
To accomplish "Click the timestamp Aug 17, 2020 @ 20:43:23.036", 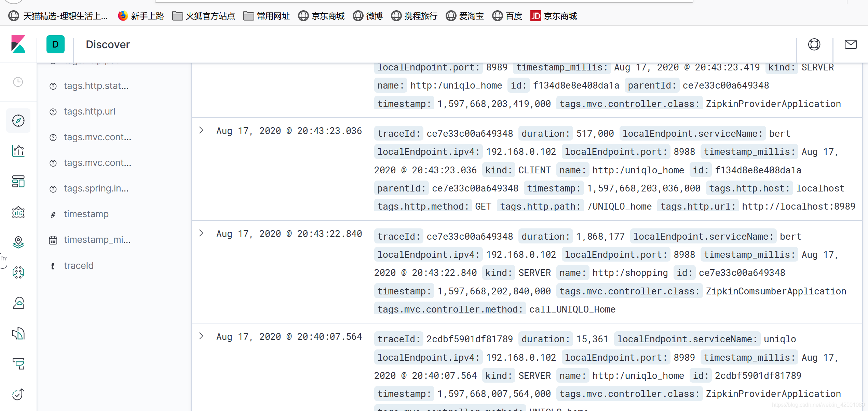I will pyautogui.click(x=289, y=131).
